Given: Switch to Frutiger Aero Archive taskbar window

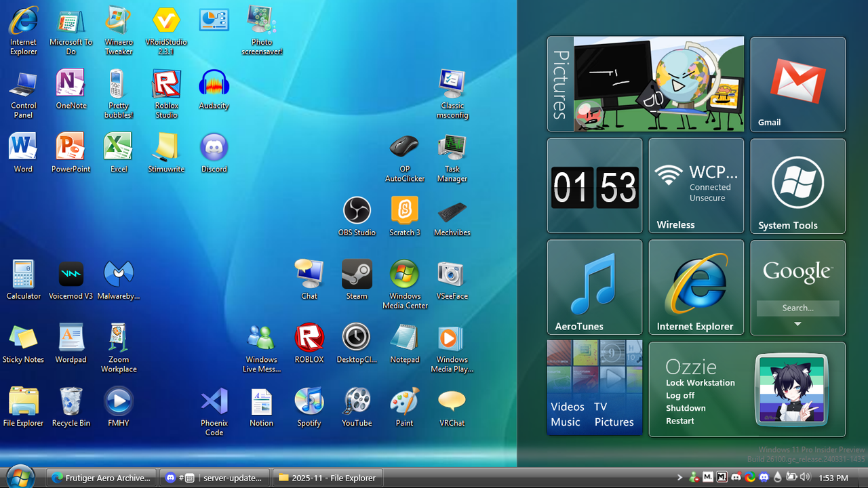Looking at the screenshot, I should pyautogui.click(x=102, y=478).
